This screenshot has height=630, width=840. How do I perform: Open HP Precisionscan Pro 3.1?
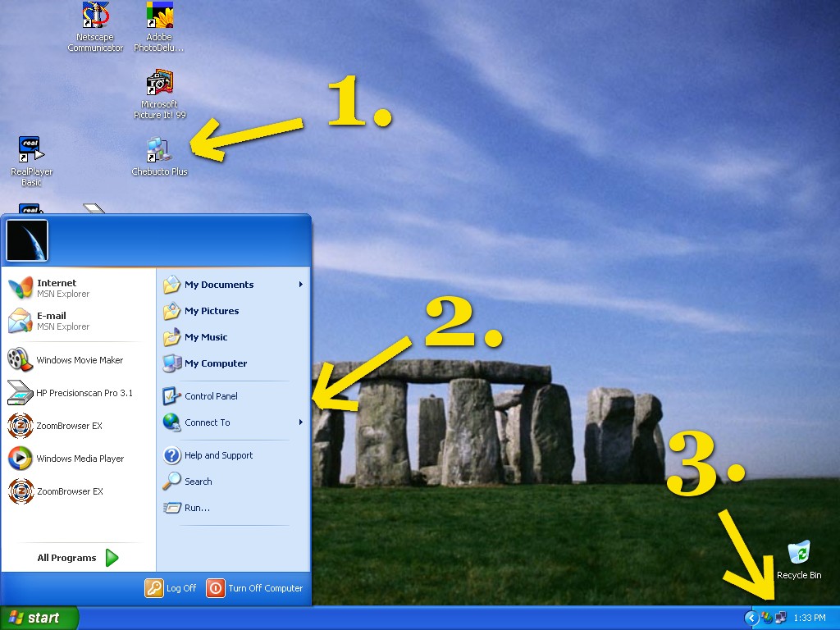tap(84, 393)
